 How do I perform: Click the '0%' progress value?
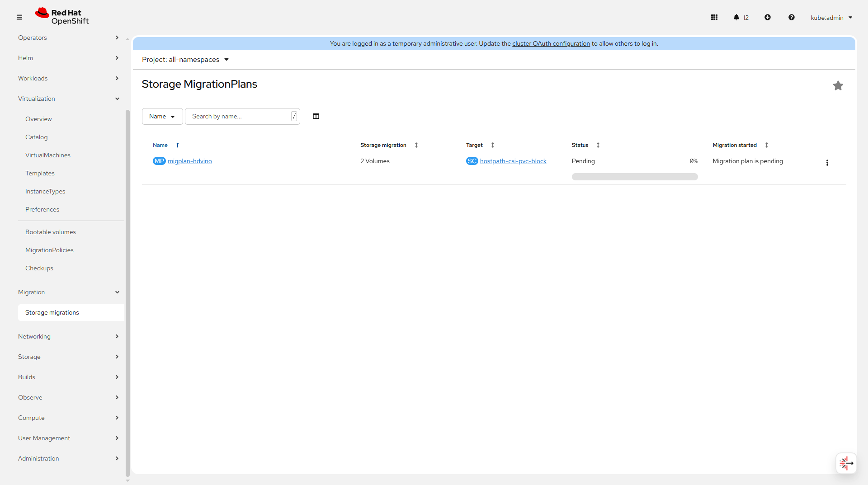pyautogui.click(x=694, y=161)
